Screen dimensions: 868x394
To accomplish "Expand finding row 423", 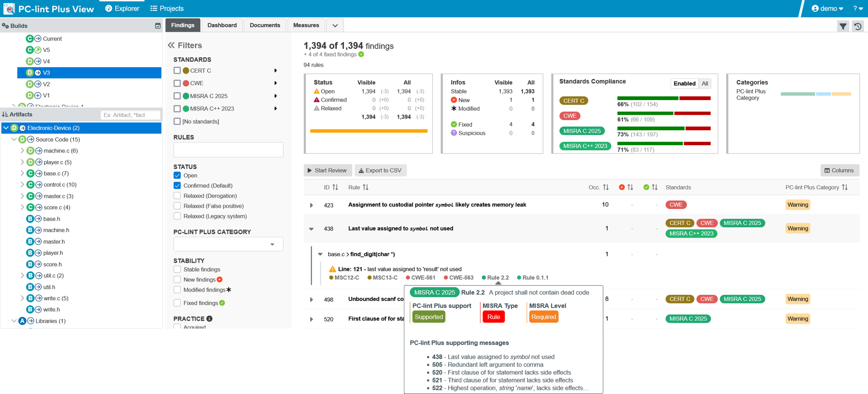I will coord(311,205).
